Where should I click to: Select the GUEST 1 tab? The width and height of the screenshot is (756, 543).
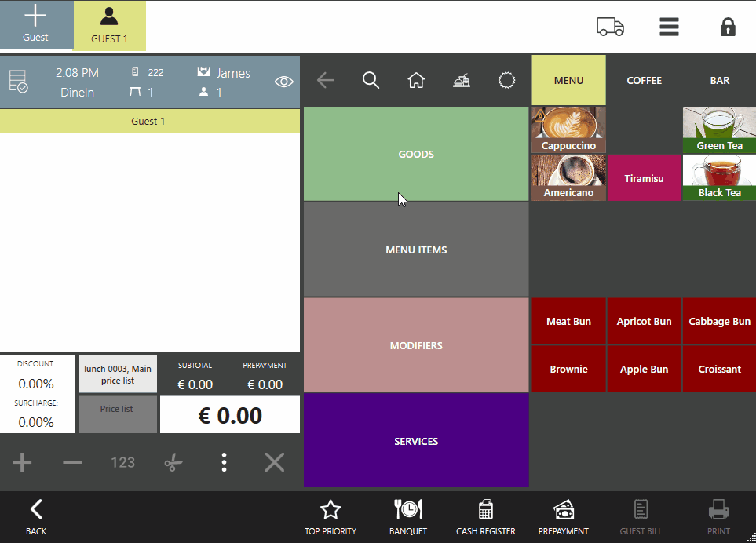[109, 26]
